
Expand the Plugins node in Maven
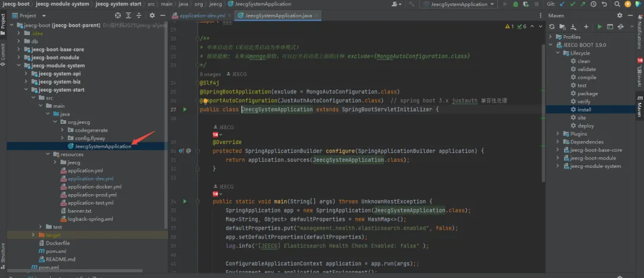pos(558,134)
